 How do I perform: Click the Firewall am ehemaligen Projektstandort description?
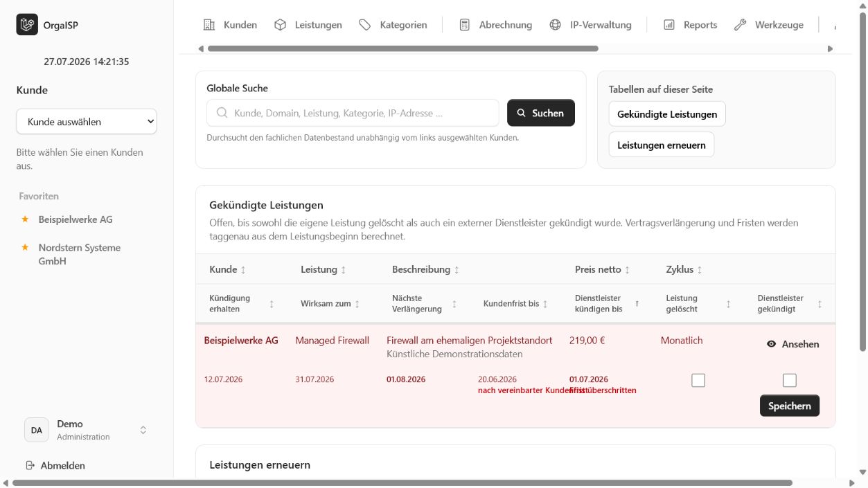pyautogui.click(x=470, y=341)
